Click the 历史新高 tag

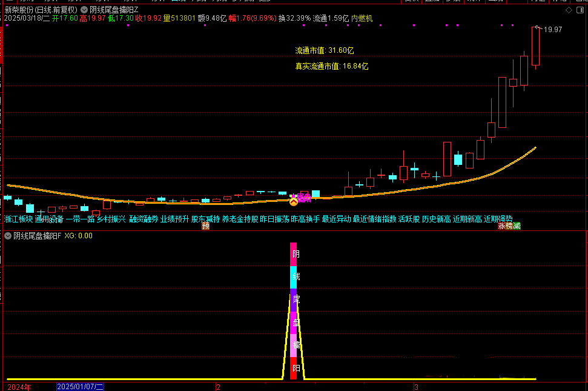[x=436, y=219]
